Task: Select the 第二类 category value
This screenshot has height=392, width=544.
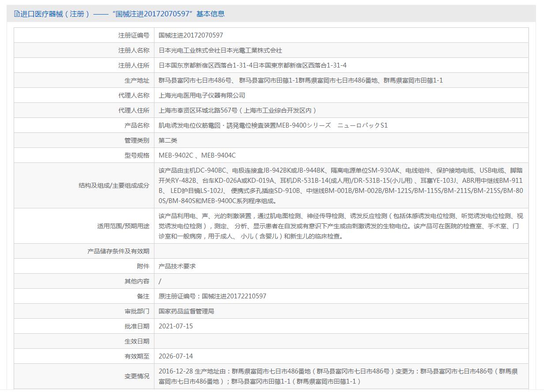Action: pos(168,140)
